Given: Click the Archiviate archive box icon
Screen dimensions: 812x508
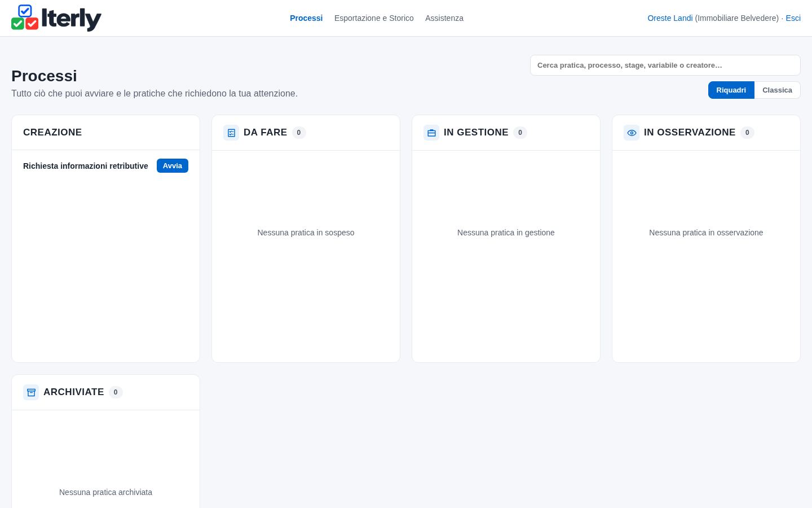Looking at the screenshot, I should pos(31,392).
